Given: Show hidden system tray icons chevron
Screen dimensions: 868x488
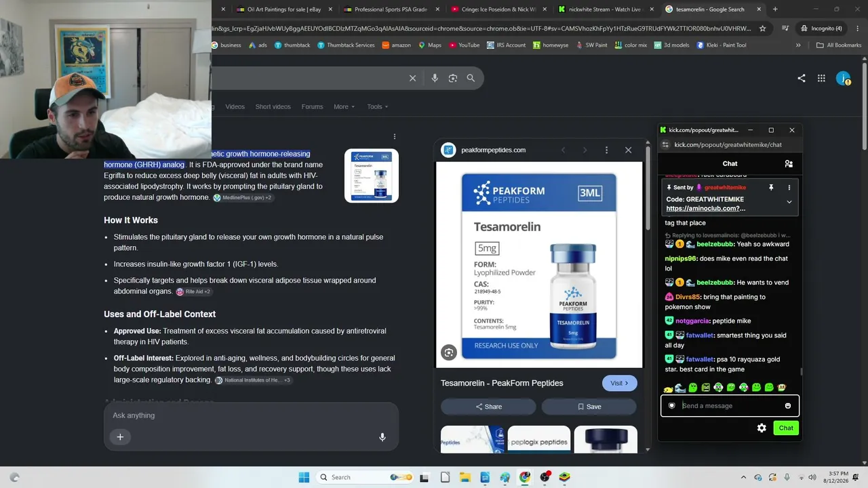Looking at the screenshot, I should [744, 477].
